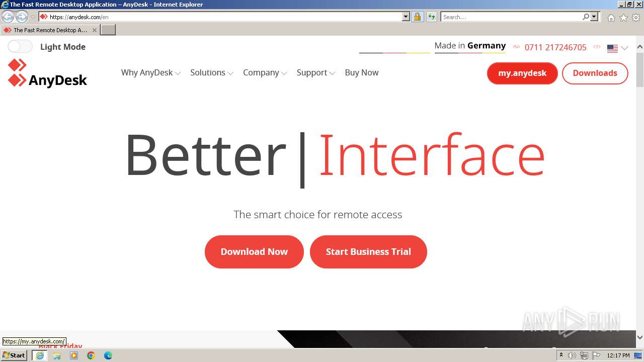Click the network tray icon
644x362 pixels.
(584, 355)
